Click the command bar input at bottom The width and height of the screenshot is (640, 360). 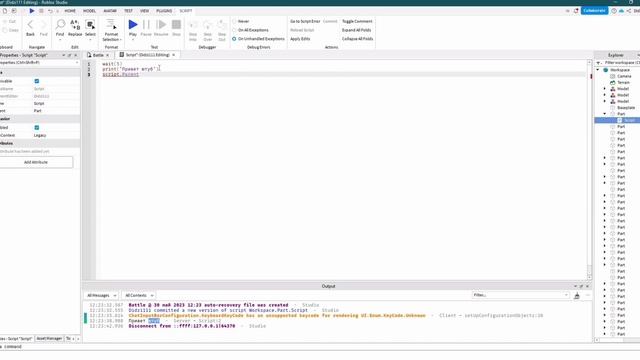click(x=320, y=347)
